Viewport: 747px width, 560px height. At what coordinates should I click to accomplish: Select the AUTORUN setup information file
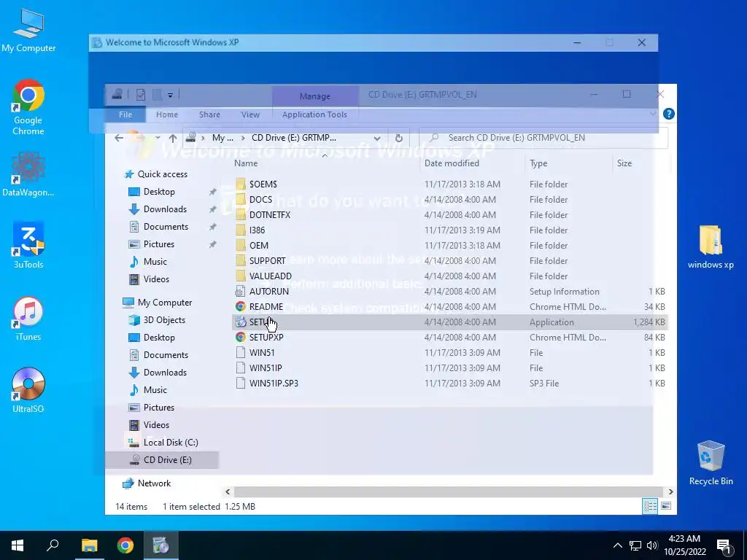268,292
